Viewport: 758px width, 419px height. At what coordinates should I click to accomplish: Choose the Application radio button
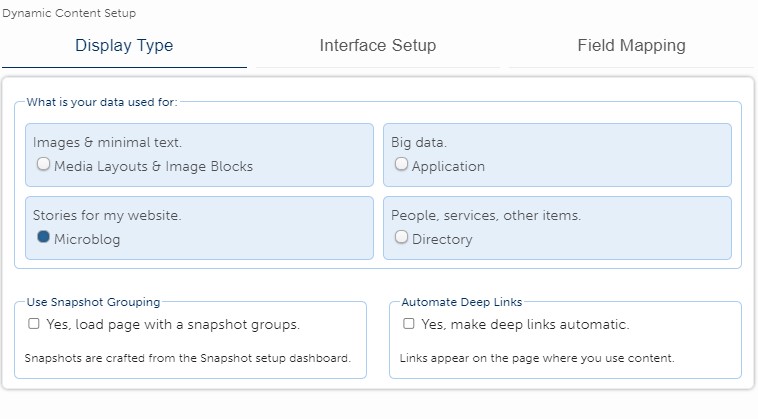pyautogui.click(x=401, y=165)
